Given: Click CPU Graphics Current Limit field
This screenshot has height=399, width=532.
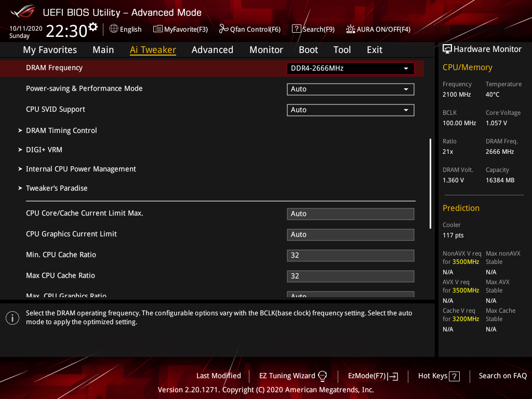Looking at the screenshot, I should point(351,235).
